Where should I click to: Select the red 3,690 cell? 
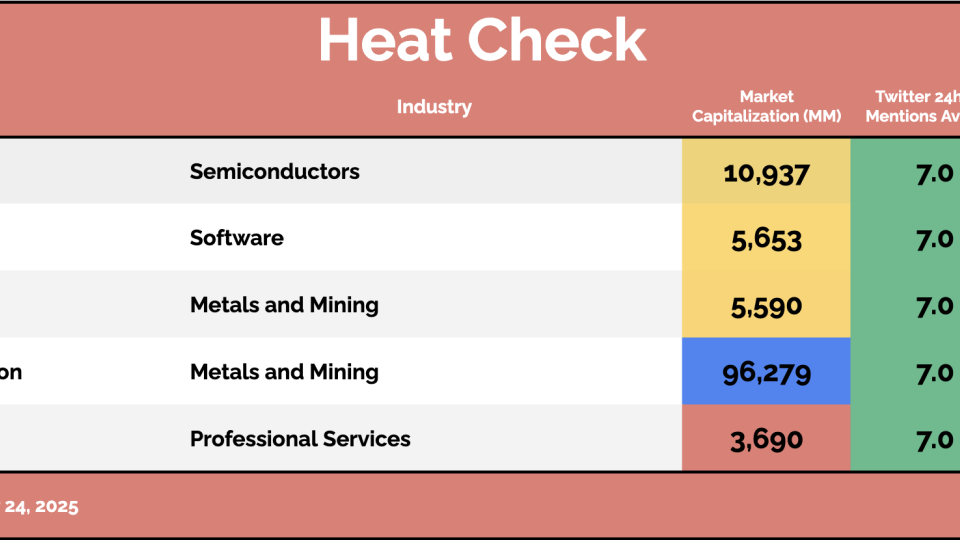(x=766, y=440)
